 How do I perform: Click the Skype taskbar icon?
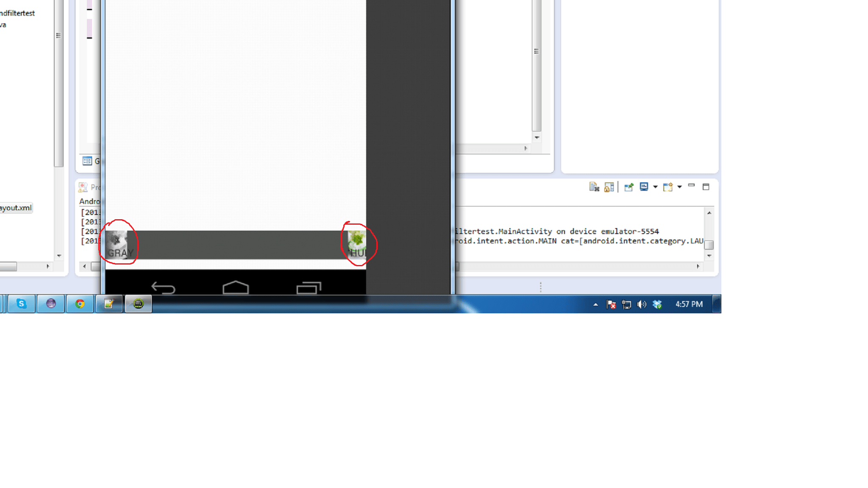(x=22, y=304)
